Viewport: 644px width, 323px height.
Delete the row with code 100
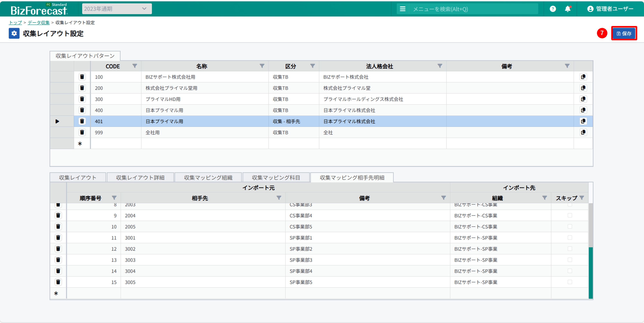[x=82, y=77]
